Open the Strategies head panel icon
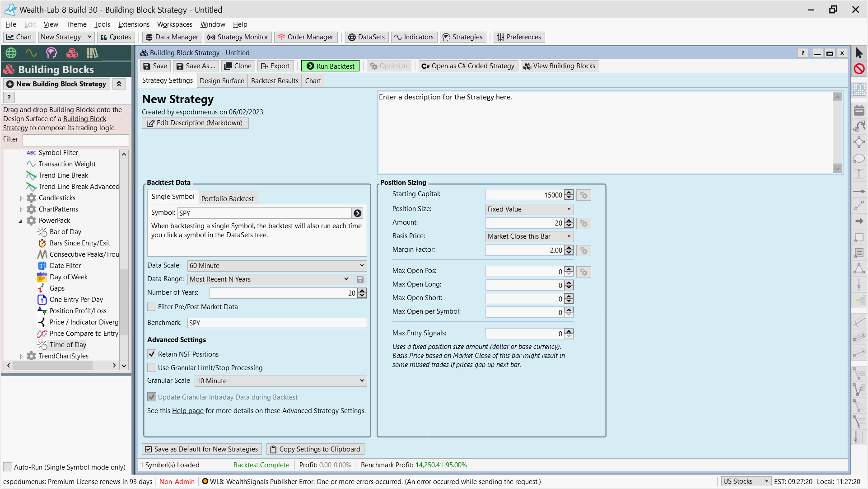 (x=51, y=53)
